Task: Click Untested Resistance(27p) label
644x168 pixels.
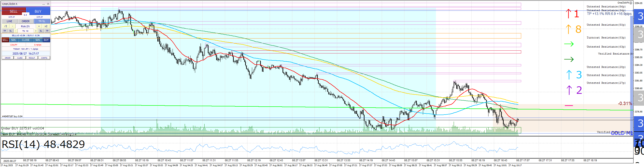Action: (606, 83)
